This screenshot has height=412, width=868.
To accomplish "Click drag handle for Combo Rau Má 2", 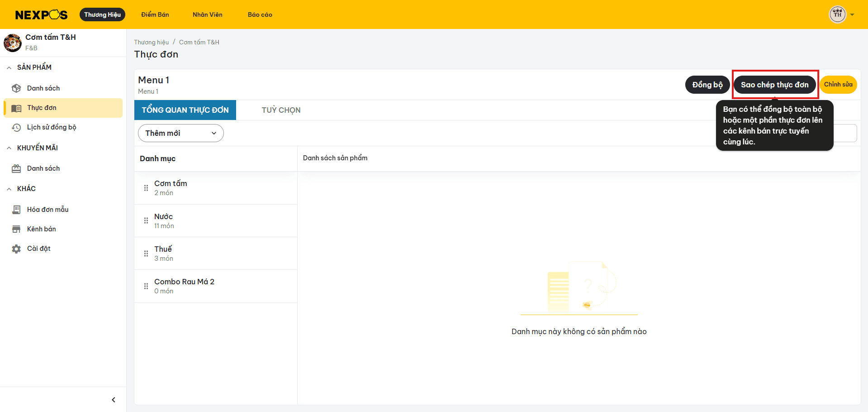I will (146, 286).
